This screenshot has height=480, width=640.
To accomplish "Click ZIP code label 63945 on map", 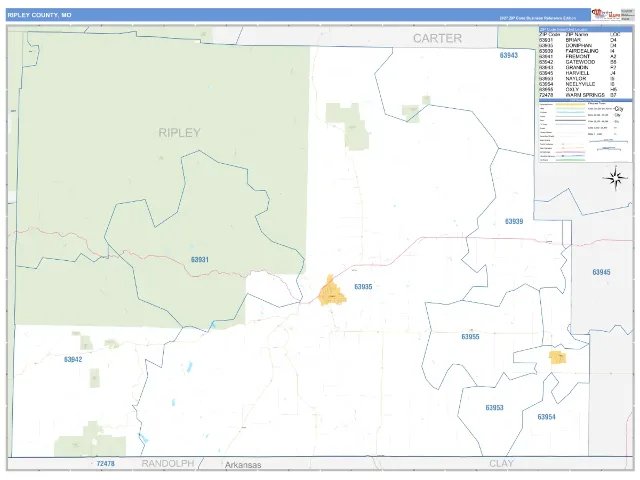I will click(x=601, y=272).
